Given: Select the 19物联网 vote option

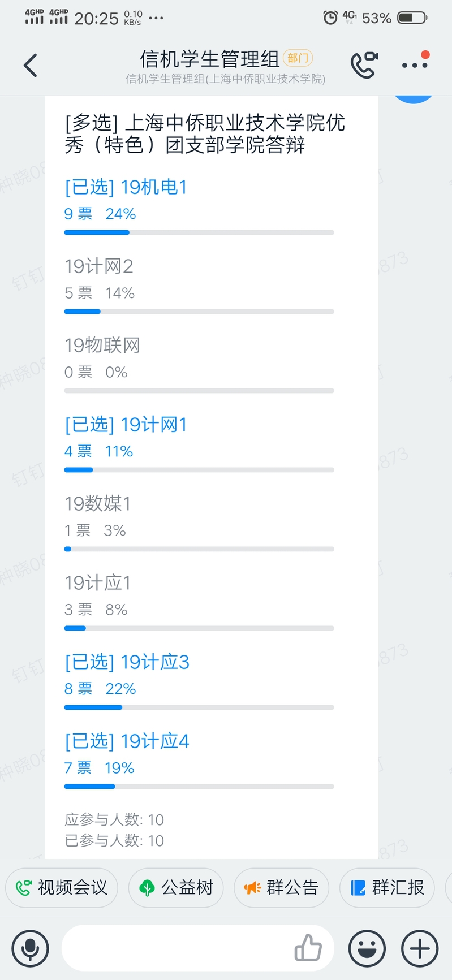Looking at the screenshot, I should coord(102,346).
